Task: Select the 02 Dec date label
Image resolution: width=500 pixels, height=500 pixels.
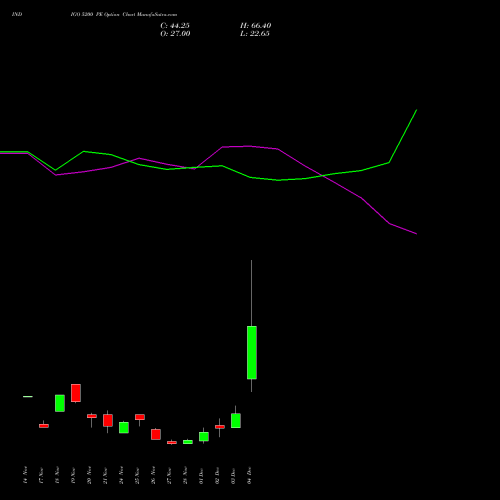Action: (x=217, y=475)
